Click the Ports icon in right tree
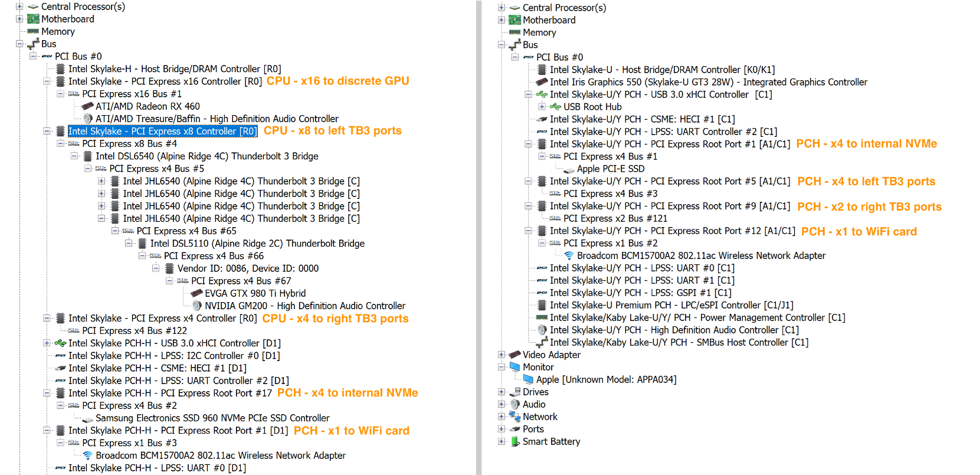This screenshot has width=980, height=475. [x=514, y=429]
